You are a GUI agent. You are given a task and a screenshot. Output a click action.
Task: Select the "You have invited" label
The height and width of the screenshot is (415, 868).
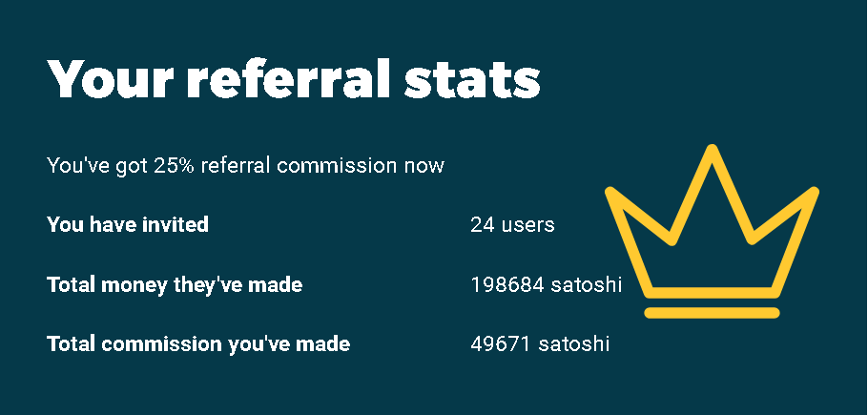click(128, 224)
